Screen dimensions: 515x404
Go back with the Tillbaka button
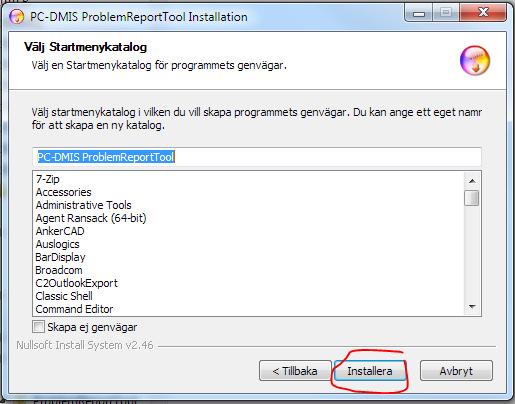click(295, 371)
